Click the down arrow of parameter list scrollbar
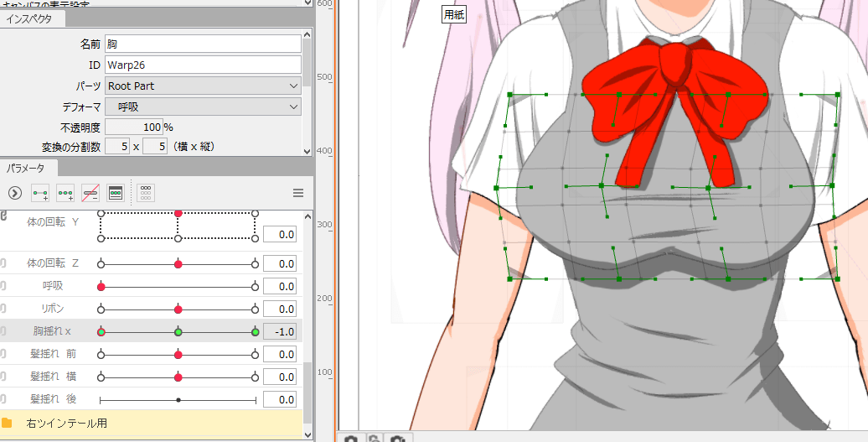868x442 pixels. pyautogui.click(x=307, y=435)
